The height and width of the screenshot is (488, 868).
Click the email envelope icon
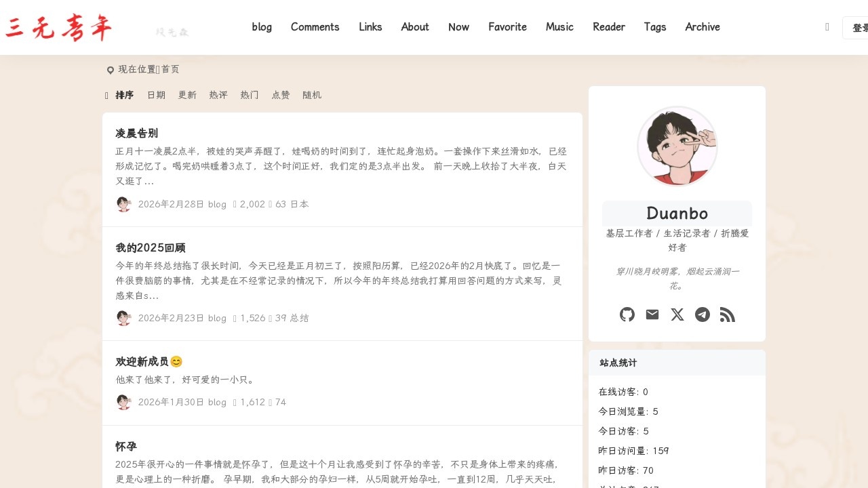(652, 314)
